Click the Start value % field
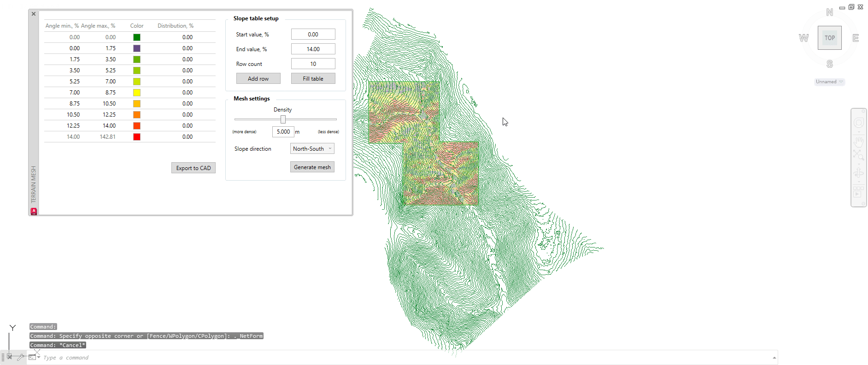 tap(313, 34)
